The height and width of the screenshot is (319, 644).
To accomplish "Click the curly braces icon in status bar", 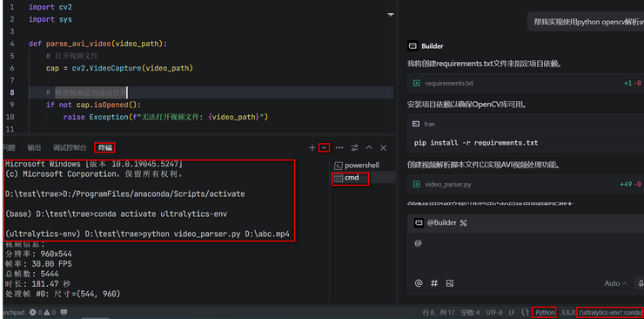I will click(x=525, y=312).
